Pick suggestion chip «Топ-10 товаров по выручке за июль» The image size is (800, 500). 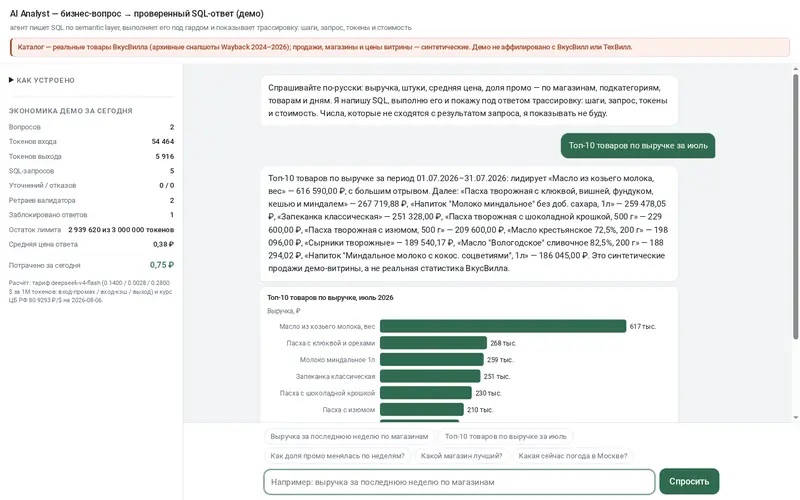tap(505, 436)
